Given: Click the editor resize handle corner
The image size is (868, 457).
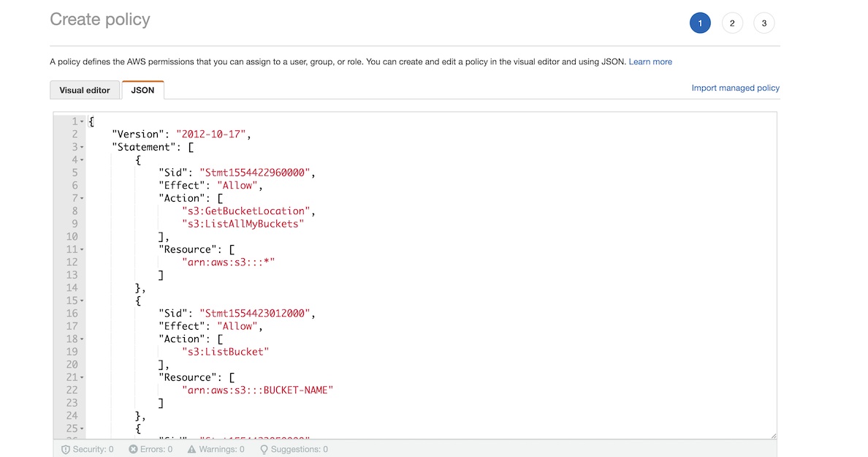Looking at the screenshot, I should click(773, 435).
